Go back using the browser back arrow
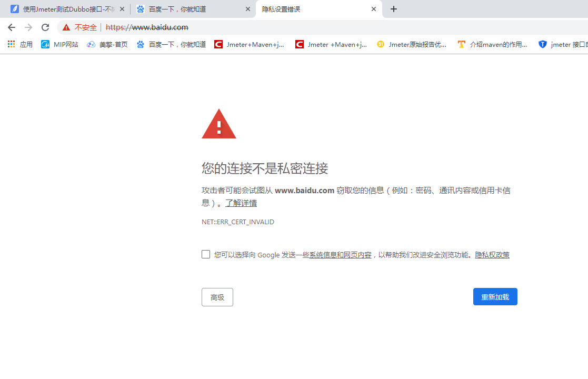Viewport: 588px width, 379px height. tap(12, 27)
